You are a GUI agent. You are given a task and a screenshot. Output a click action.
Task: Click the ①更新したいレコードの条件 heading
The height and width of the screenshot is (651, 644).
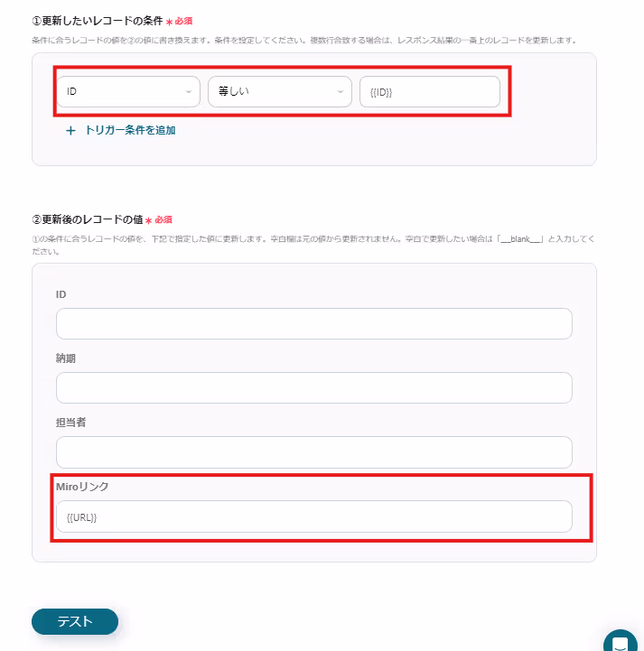[98, 21]
